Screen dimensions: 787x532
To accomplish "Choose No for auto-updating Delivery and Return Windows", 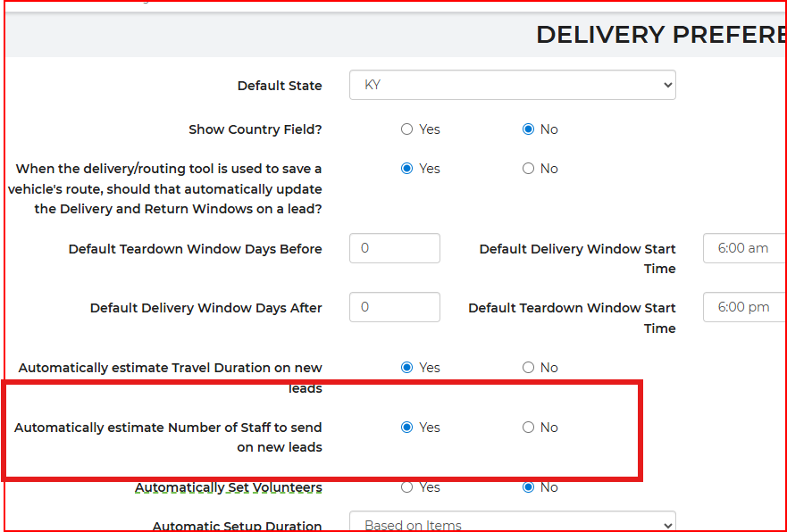I will [528, 169].
